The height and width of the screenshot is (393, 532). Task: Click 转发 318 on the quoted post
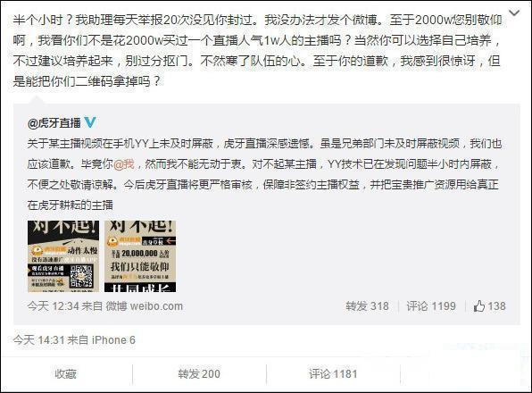click(367, 306)
